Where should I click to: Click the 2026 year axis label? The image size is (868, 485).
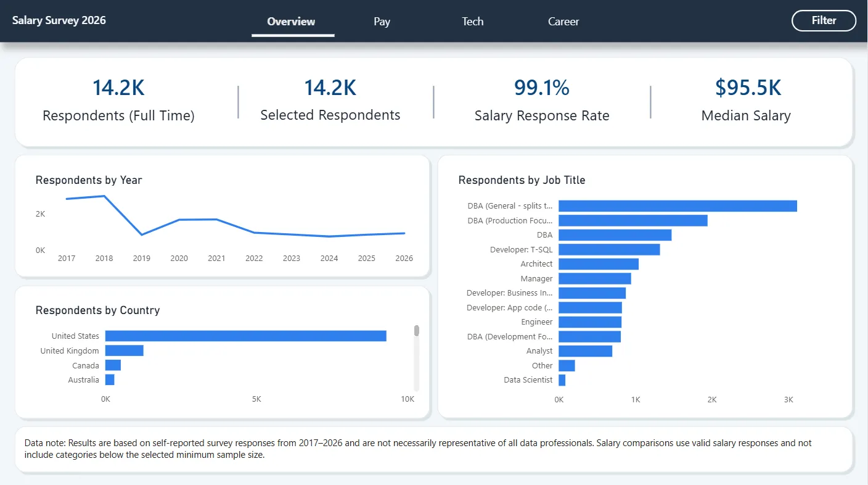click(x=404, y=258)
